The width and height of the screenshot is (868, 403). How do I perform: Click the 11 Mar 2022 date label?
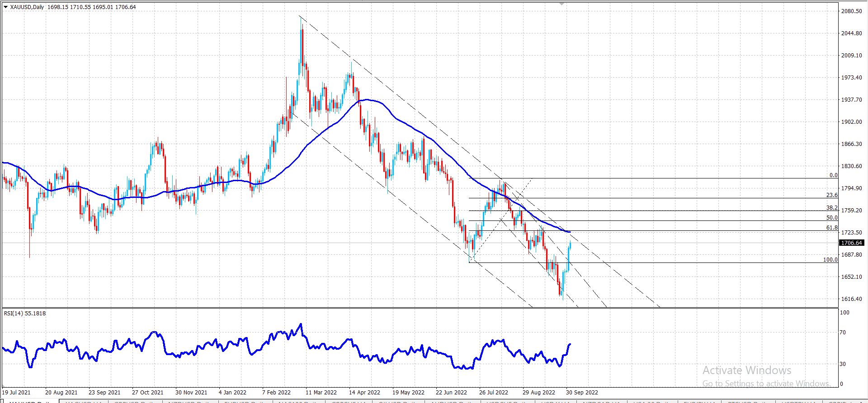321,393
